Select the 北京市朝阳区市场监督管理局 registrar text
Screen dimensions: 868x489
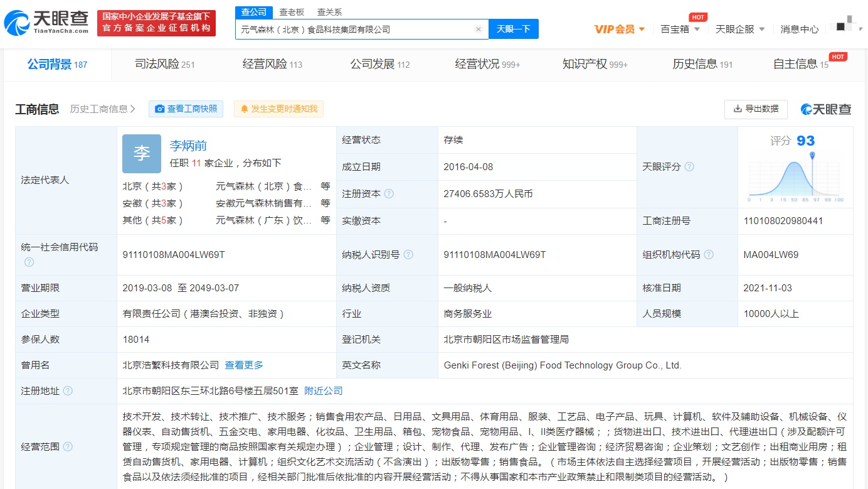click(x=506, y=340)
